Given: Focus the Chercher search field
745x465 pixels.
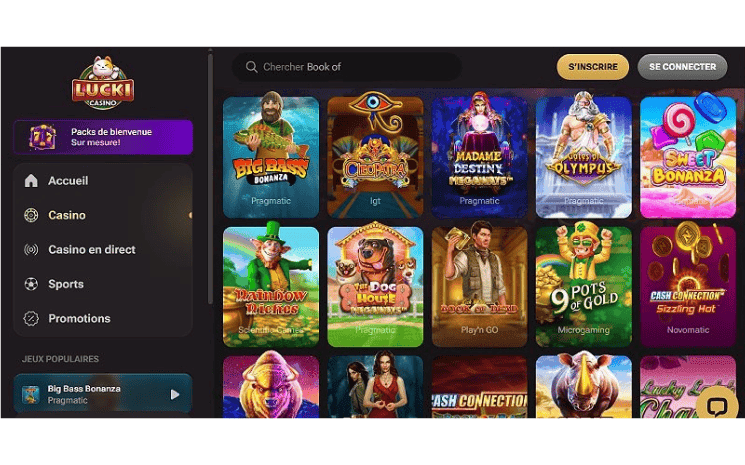Looking at the screenshot, I should 346,67.
